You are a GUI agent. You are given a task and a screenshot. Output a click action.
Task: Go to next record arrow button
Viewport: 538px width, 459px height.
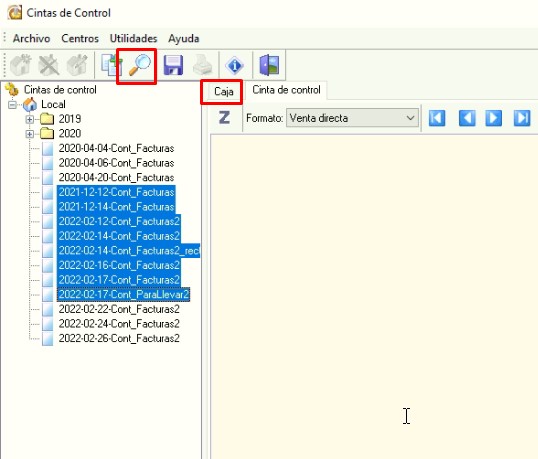point(493,118)
